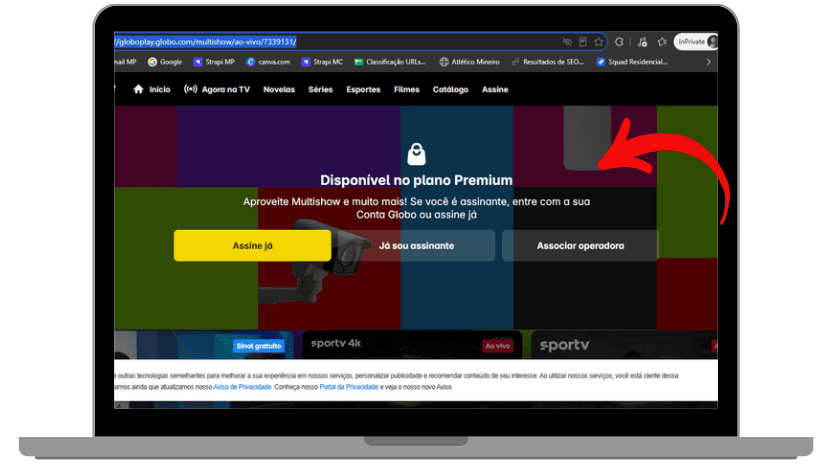Click the Associar operadora button
This screenshot has height=465, width=817.
(x=580, y=246)
